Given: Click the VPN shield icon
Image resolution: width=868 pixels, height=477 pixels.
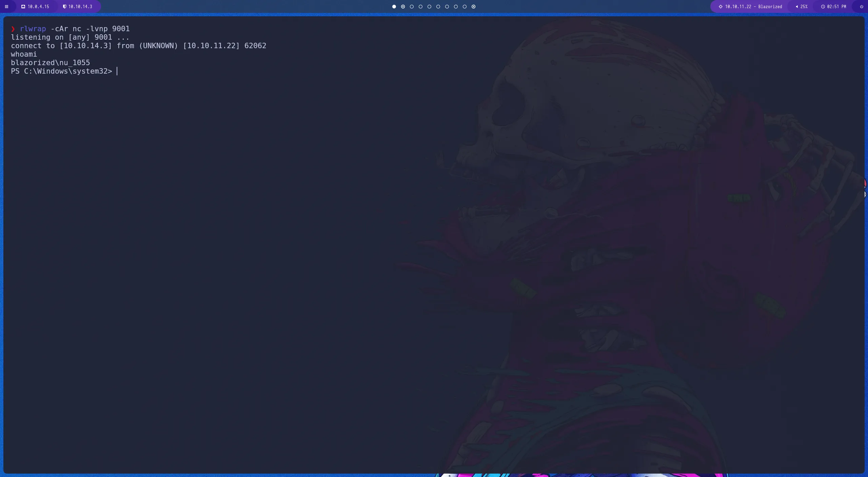Looking at the screenshot, I should tap(64, 6).
